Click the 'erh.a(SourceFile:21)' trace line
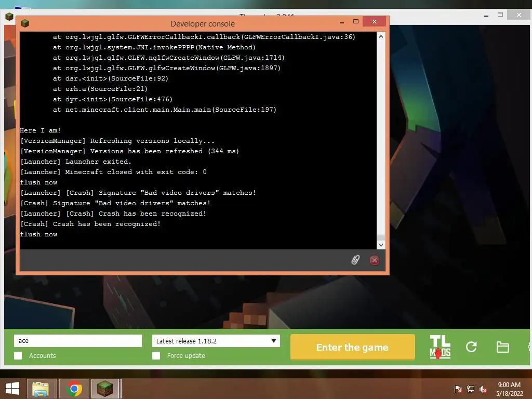This screenshot has width=532, height=399. [x=100, y=89]
